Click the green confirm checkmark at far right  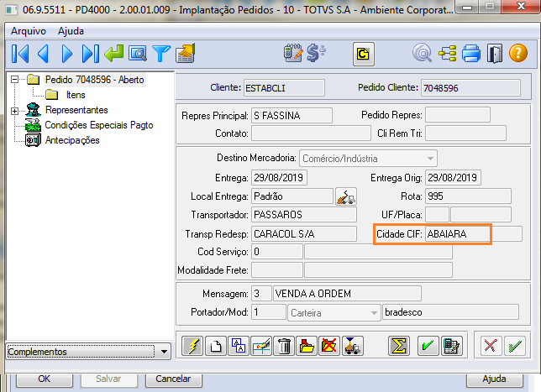(x=514, y=346)
